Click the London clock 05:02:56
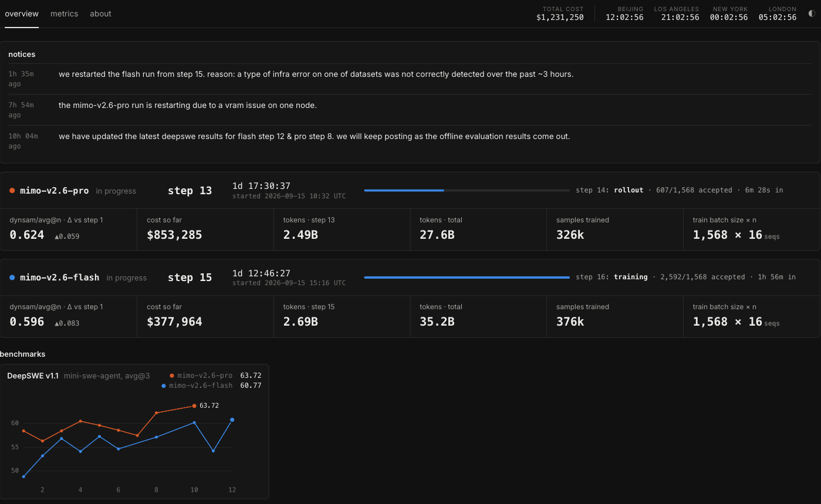Viewport: 821px width, 504px height. (778, 18)
